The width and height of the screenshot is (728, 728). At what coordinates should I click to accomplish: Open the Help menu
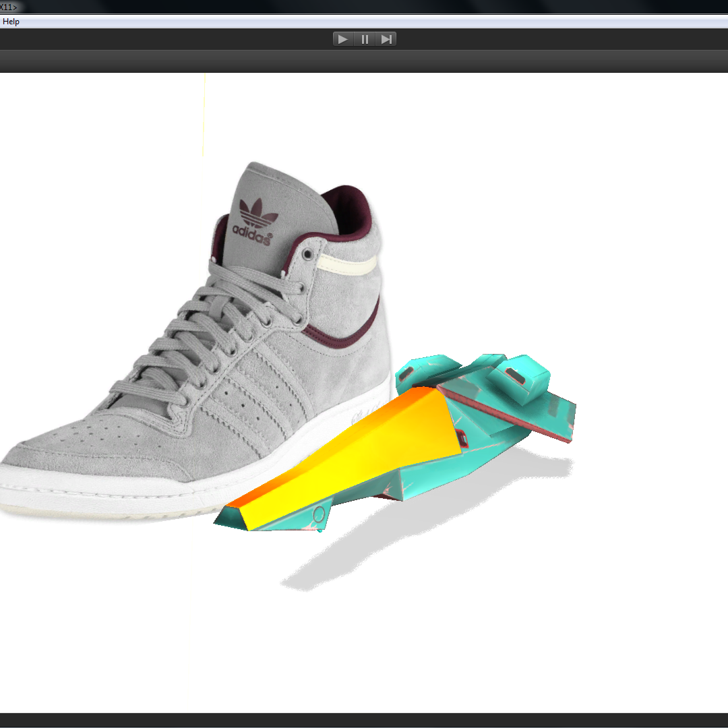(x=11, y=22)
